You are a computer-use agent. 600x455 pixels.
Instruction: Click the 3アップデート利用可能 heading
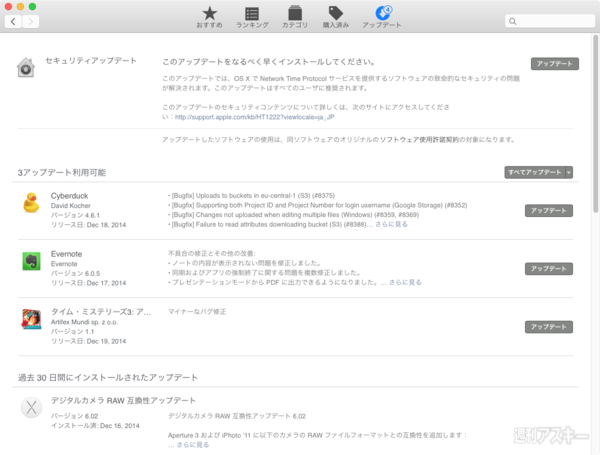click(x=62, y=173)
